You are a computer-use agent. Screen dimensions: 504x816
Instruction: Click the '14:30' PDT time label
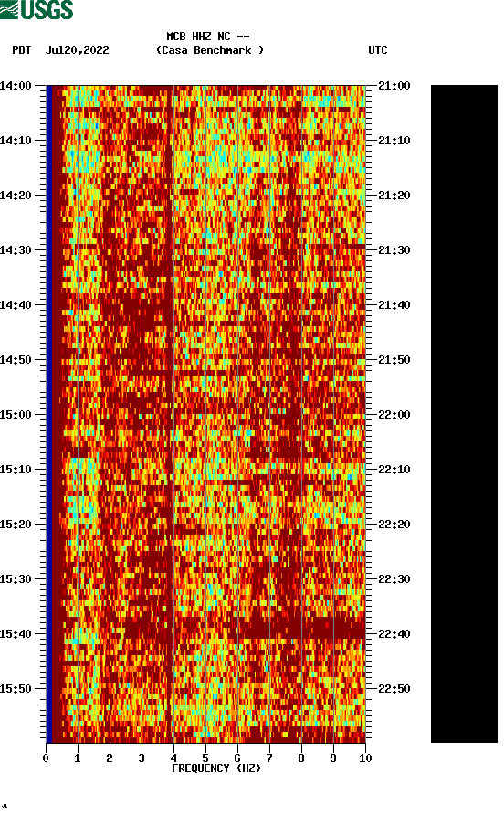(16, 250)
